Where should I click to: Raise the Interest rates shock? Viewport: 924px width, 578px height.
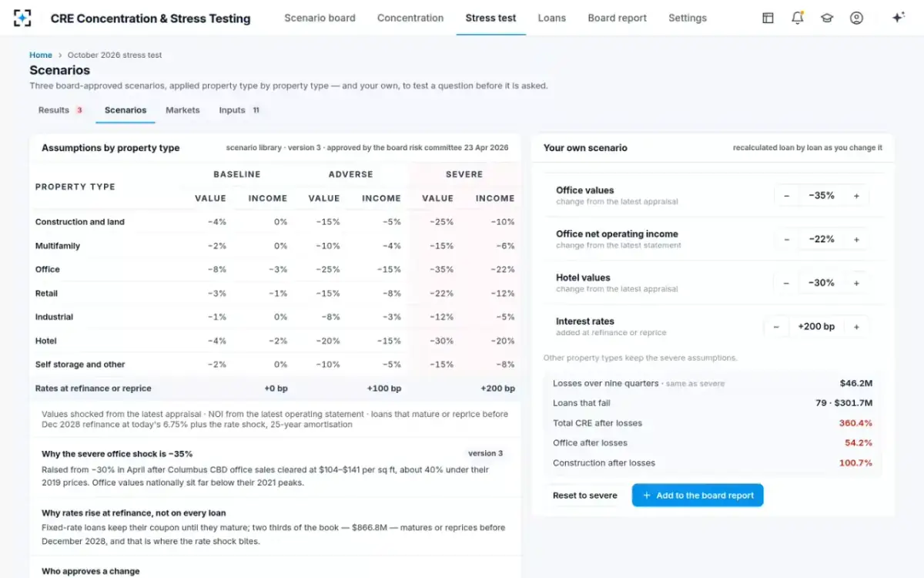point(856,327)
